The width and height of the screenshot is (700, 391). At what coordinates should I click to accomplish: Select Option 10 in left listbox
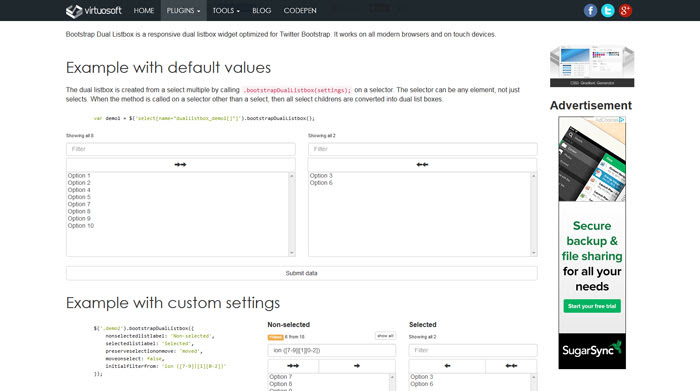click(81, 226)
